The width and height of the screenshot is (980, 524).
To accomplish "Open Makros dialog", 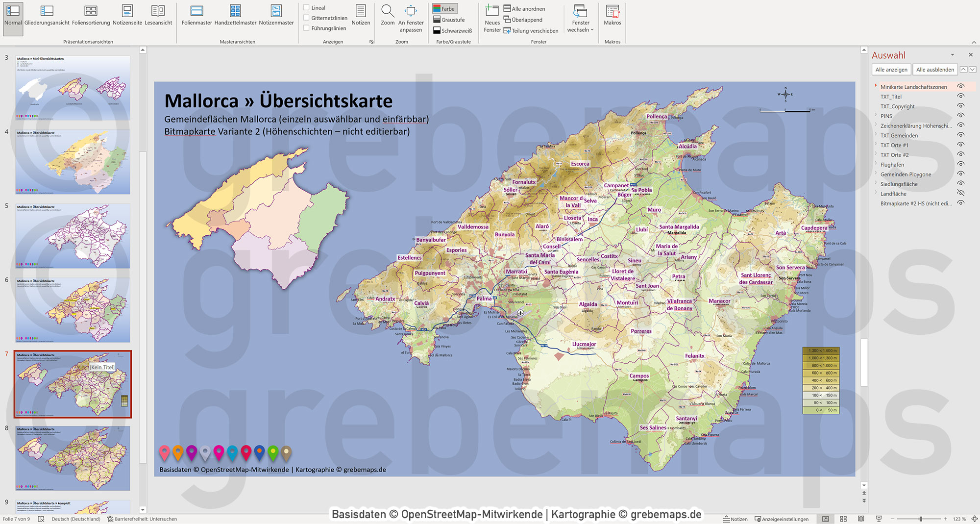I will coord(612,16).
